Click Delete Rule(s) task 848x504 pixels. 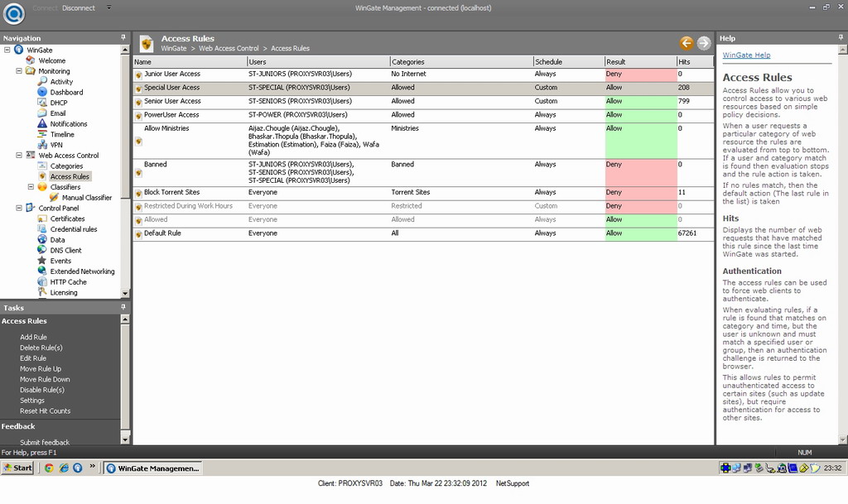[x=41, y=348]
